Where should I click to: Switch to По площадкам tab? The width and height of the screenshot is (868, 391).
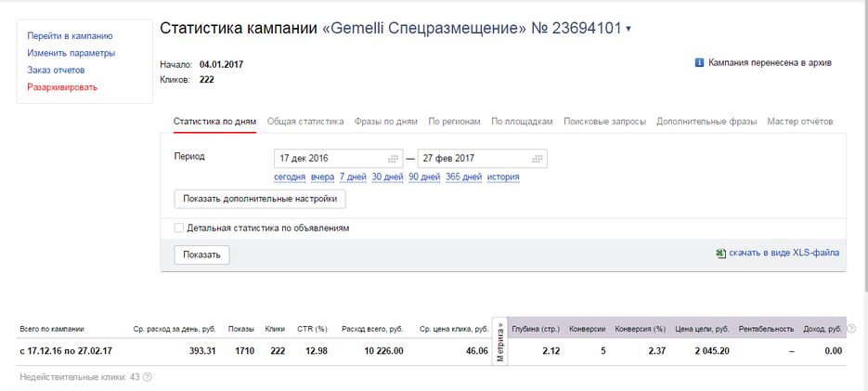click(522, 122)
